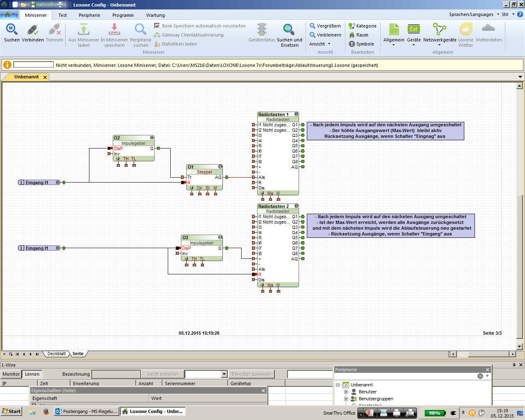
Task: Switch to the Peripherie ribbon tab
Action: [x=89, y=15]
